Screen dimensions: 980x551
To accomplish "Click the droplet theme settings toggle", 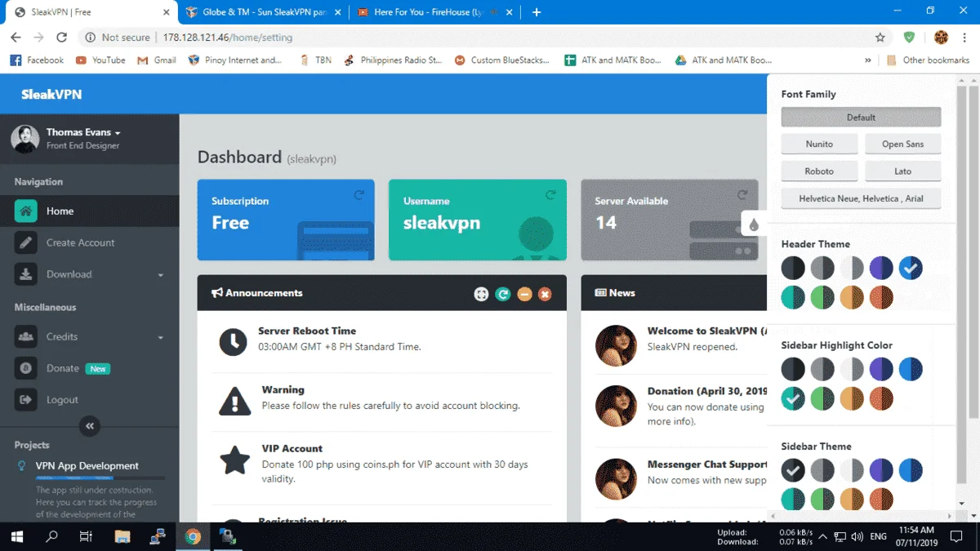I will point(754,224).
